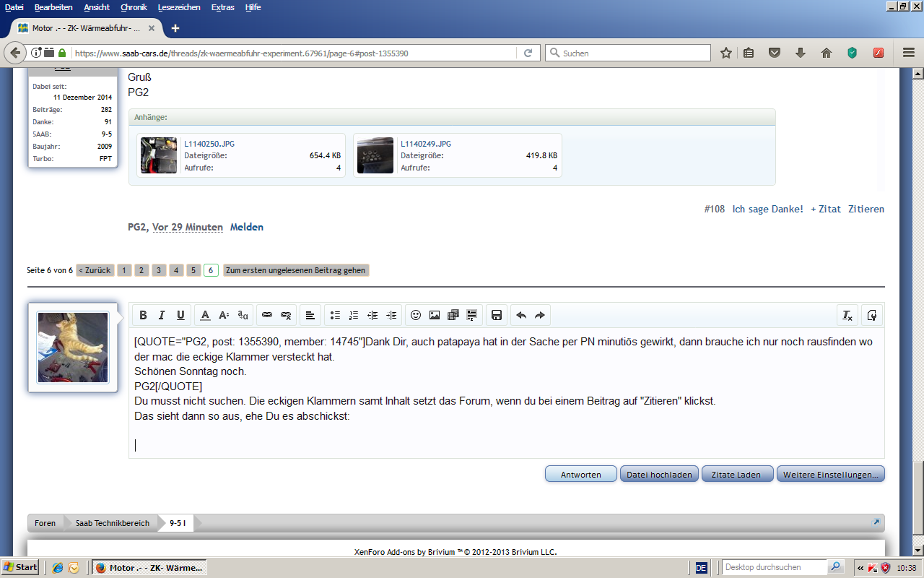The image size is (924, 578).
Task: Toggle underline formatting in the editor
Action: [180, 315]
